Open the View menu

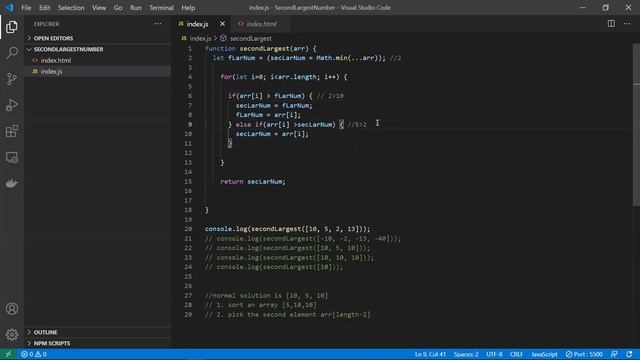pos(99,7)
